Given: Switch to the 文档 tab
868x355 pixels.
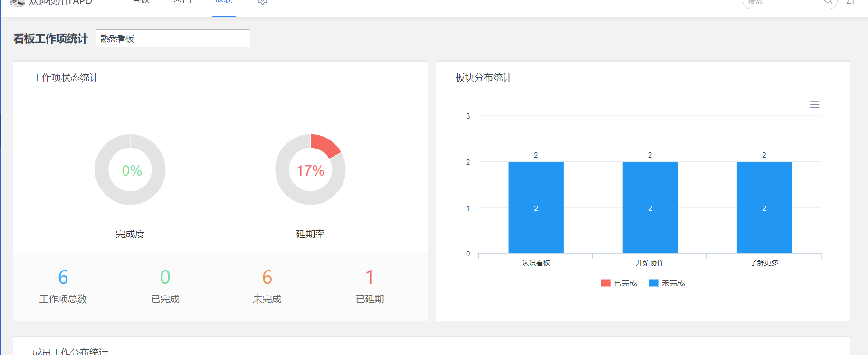Looking at the screenshot, I should (x=182, y=2).
